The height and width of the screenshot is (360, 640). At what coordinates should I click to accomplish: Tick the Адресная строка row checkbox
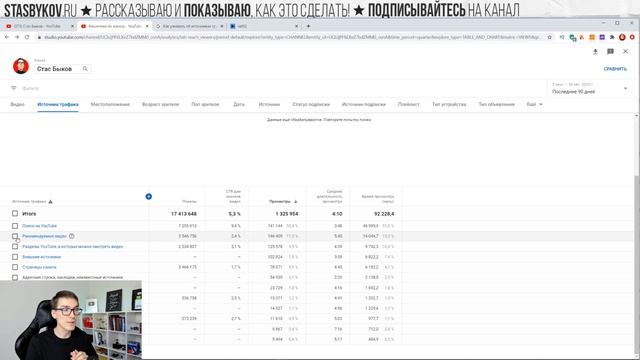(x=15, y=278)
